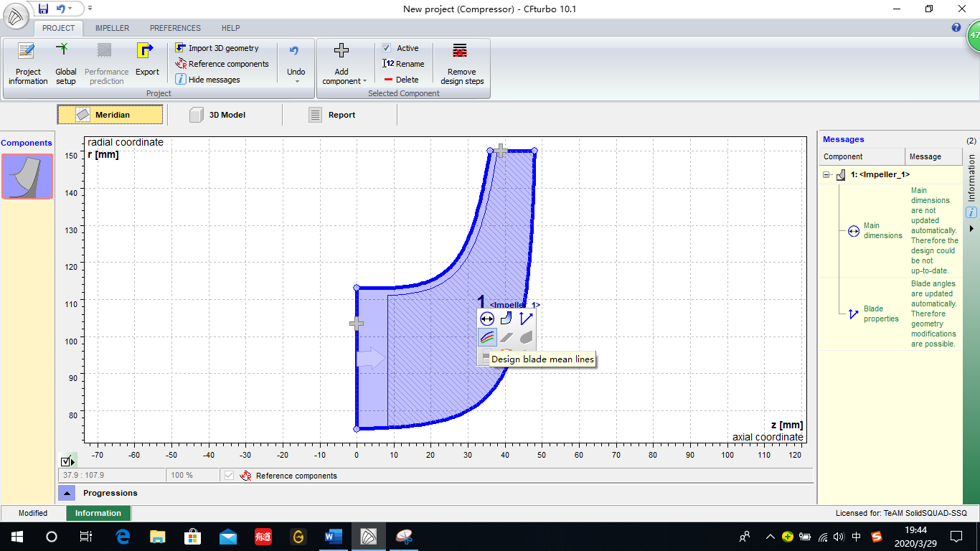
Task: Open Word from the taskbar
Action: point(334,536)
